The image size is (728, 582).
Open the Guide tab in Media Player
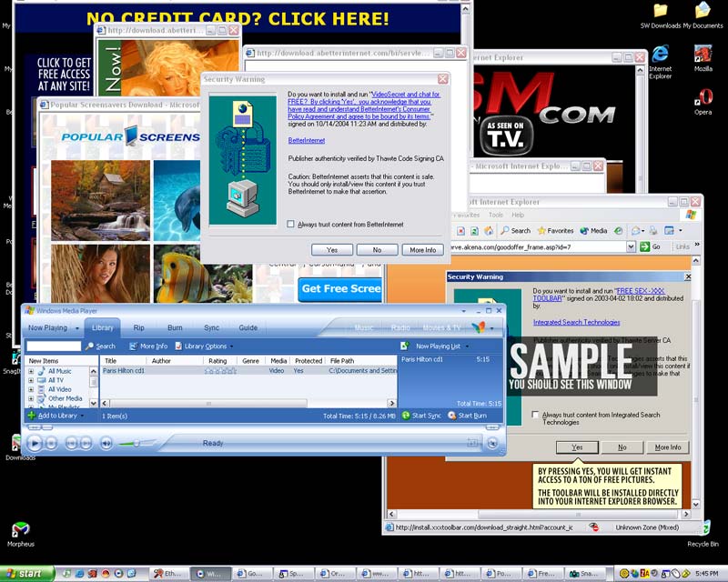click(x=248, y=327)
